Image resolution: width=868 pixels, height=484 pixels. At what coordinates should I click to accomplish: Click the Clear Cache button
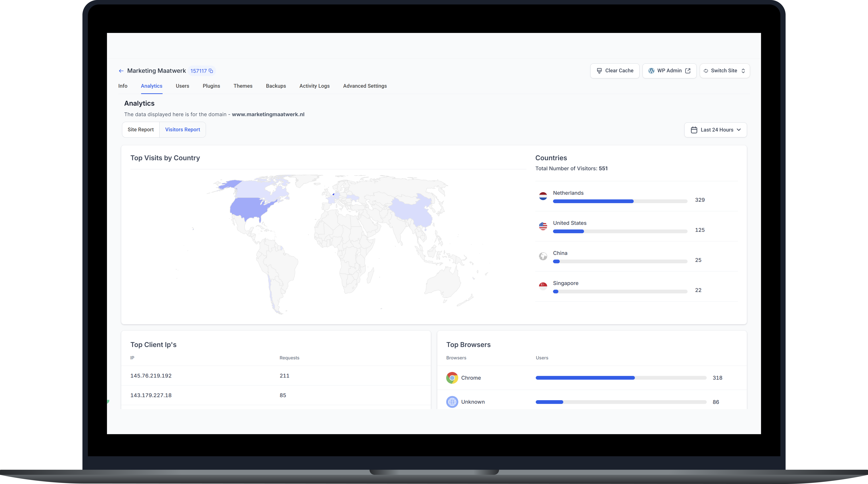[x=615, y=71]
